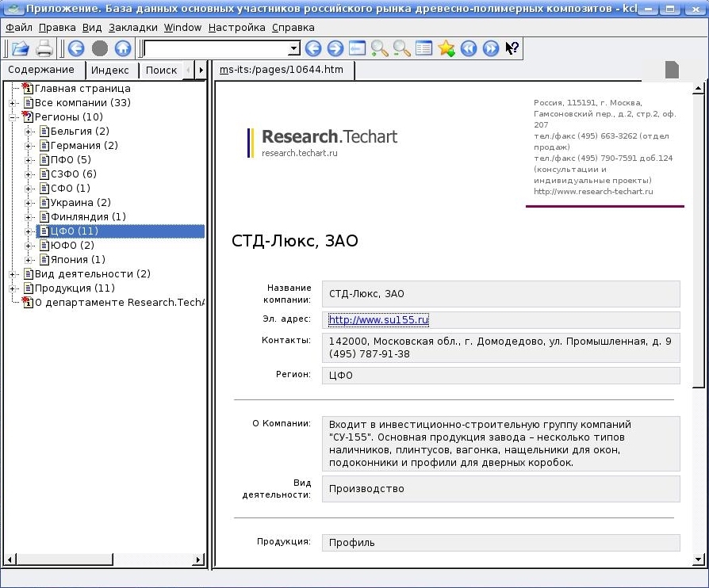Open the Window menu
Viewport: 709px width, 588px height.
pos(182,28)
